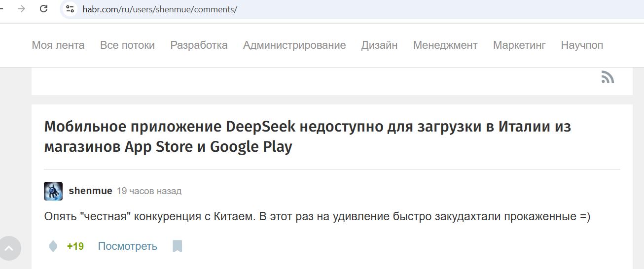This screenshot has height=269, width=644.
Task: Open the Научпоп section
Action: [x=582, y=45]
